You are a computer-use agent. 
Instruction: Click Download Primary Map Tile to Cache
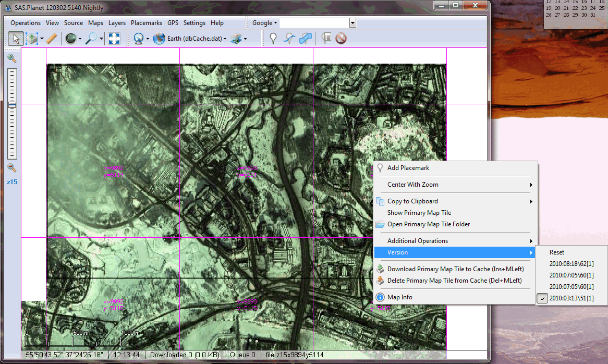[455, 269]
